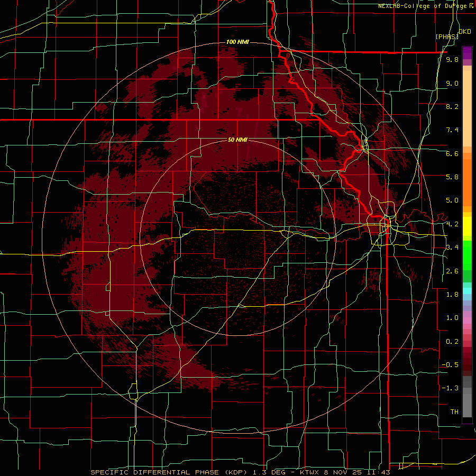
Task: Click the 5.8 scale value
Action: (452, 177)
